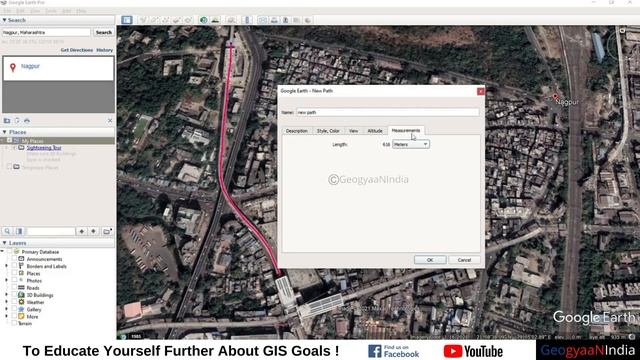
Task: Open the planet switcher toolbar icon
Action: [x=231, y=20]
